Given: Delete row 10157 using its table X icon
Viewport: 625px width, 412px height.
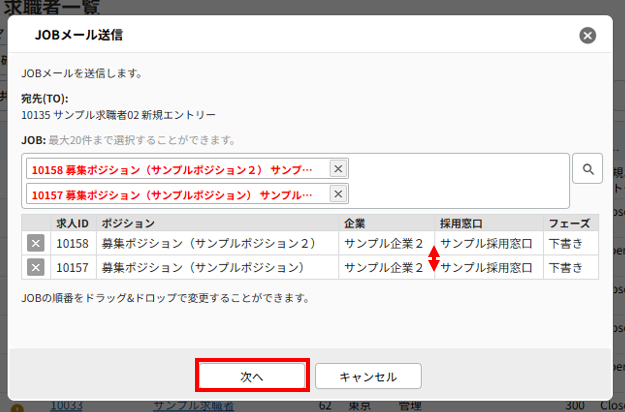Looking at the screenshot, I should (x=35, y=267).
